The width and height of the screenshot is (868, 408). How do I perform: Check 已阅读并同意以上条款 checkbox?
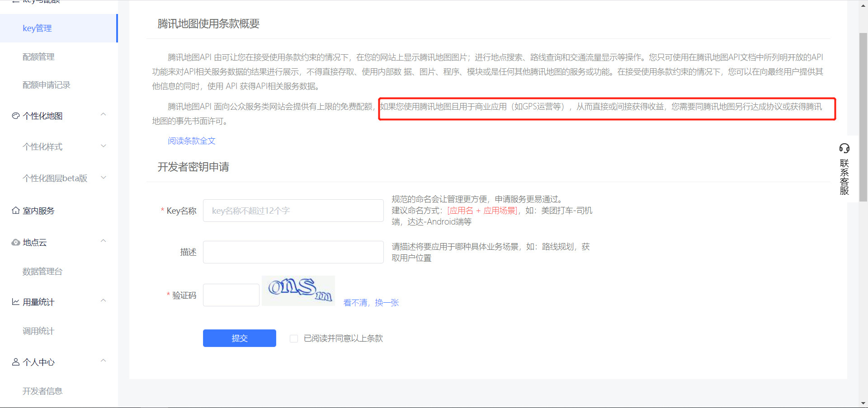(x=294, y=338)
